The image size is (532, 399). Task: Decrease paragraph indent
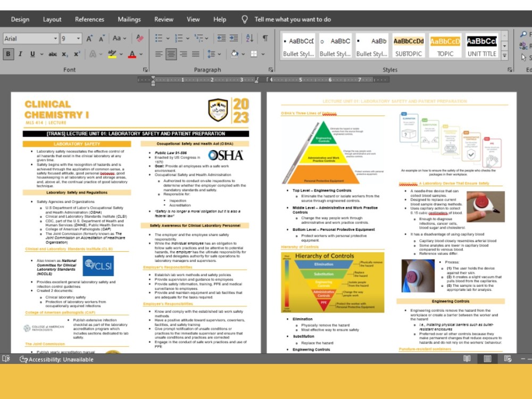coord(221,38)
